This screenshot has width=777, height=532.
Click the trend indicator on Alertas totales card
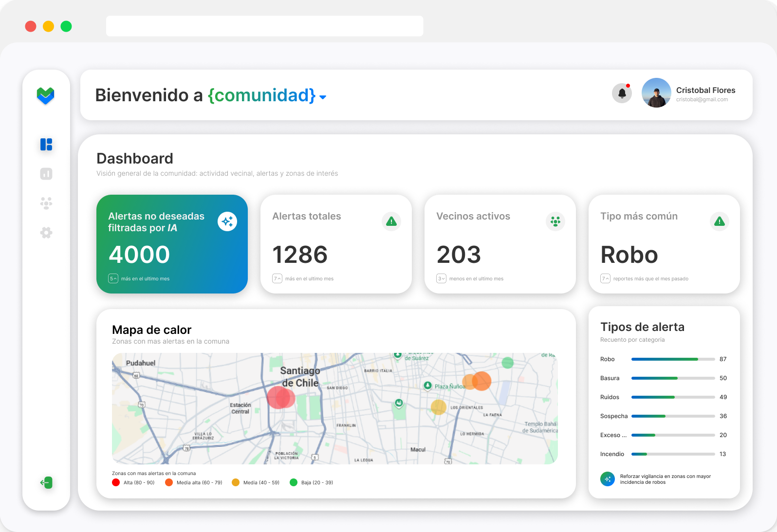click(x=277, y=278)
